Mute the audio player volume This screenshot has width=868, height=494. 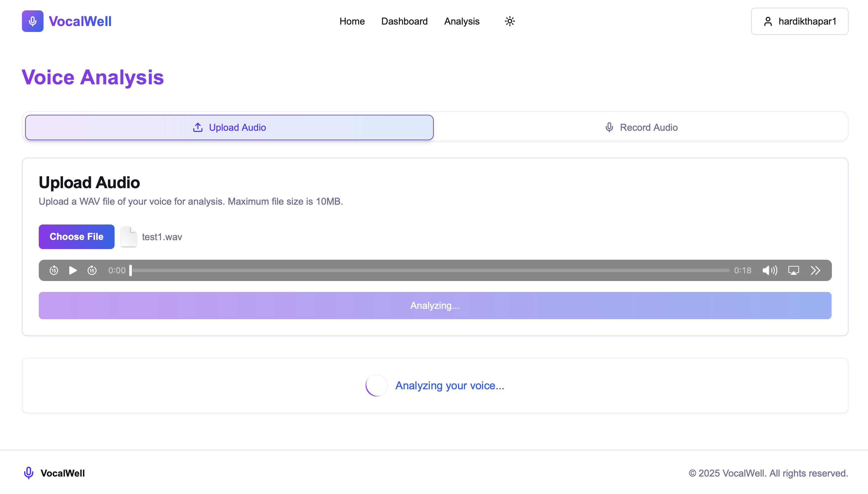pos(769,270)
